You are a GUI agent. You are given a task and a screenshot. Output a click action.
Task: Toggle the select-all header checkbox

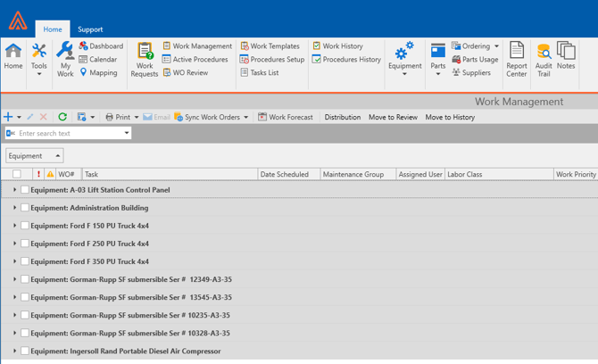pyautogui.click(x=17, y=175)
